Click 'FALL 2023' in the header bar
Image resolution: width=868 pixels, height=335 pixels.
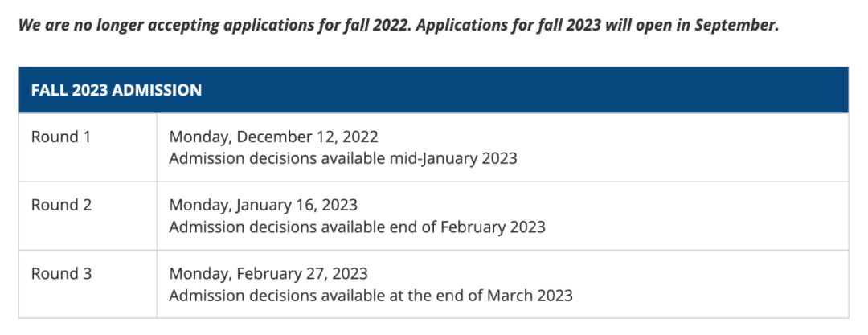tap(69, 90)
